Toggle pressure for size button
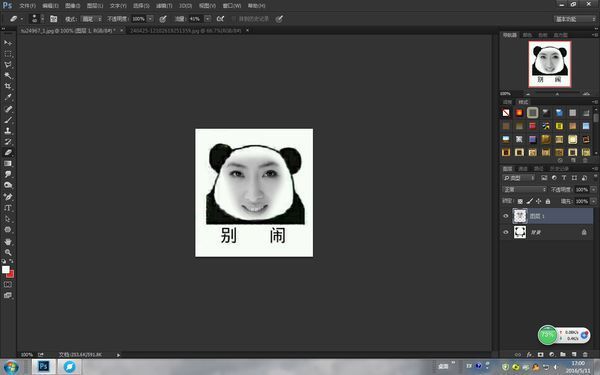The image size is (600, 375). click(x=279, y=19)
